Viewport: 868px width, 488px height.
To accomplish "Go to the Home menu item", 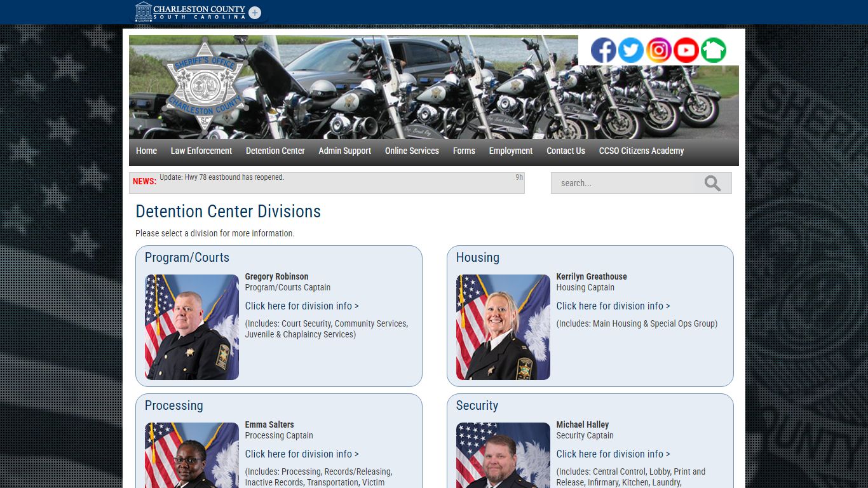I will [x=146, y=151].
